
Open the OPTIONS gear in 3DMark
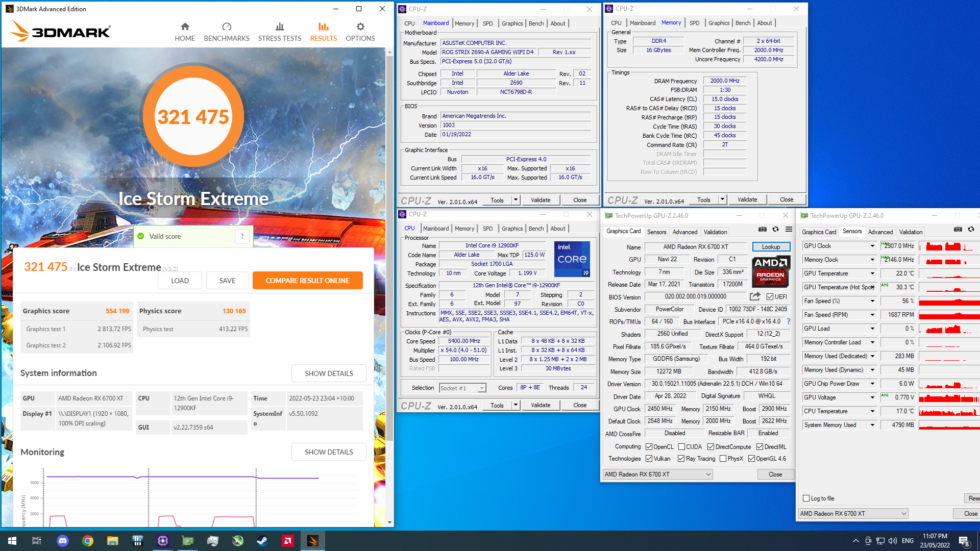[x=360, y=32]
